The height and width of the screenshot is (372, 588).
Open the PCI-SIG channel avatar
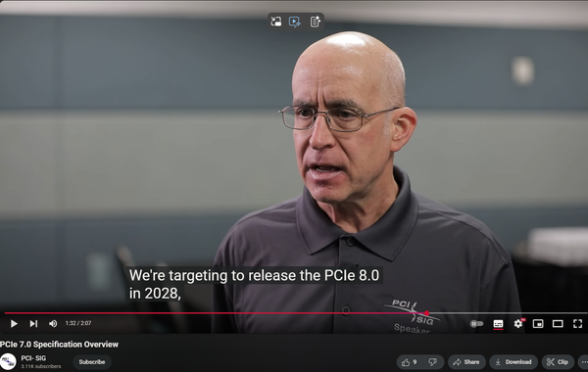coord(8,361)
